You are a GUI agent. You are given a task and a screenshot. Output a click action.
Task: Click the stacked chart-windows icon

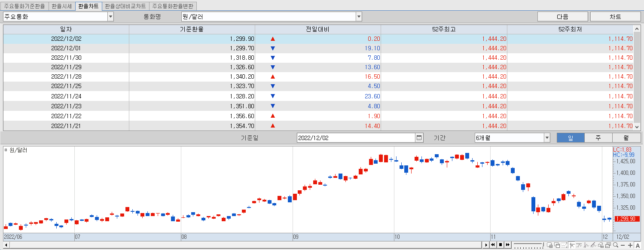[x=608, y=245]
